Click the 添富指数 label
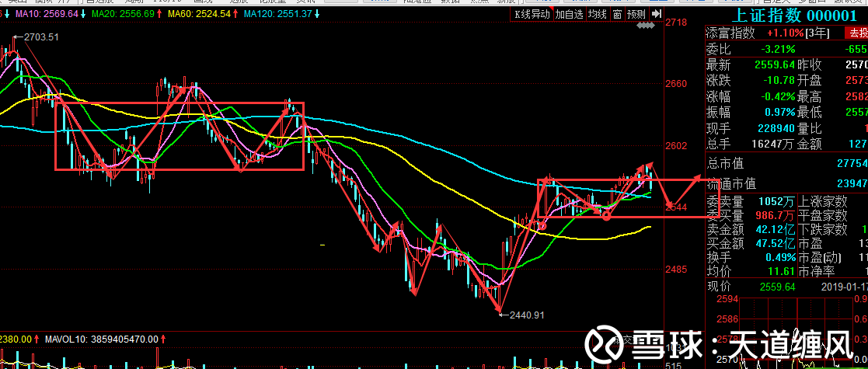 point(730,33)
